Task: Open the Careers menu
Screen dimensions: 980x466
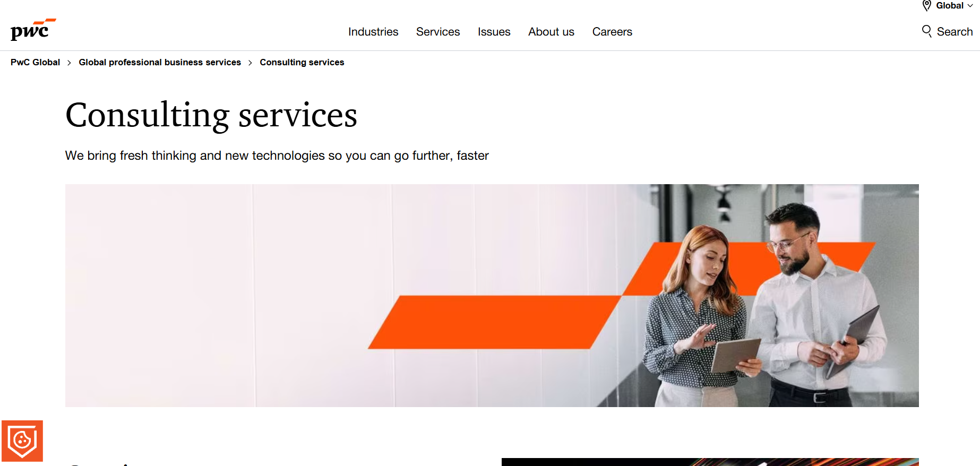Action: 612,32
